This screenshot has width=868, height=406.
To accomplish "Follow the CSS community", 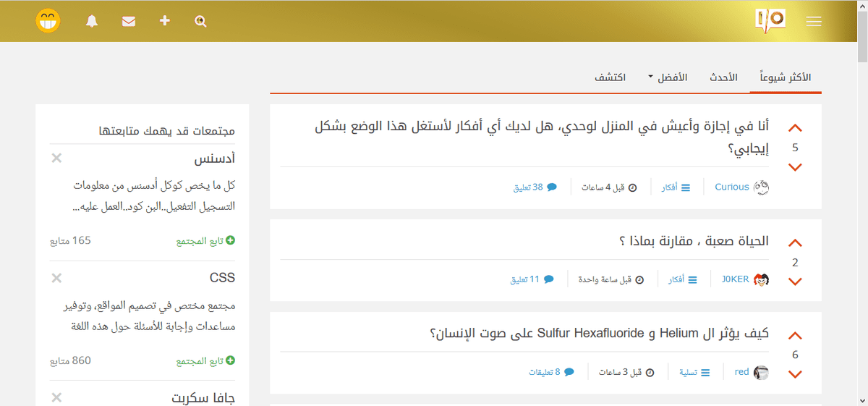I will click(x=205, y=360).
